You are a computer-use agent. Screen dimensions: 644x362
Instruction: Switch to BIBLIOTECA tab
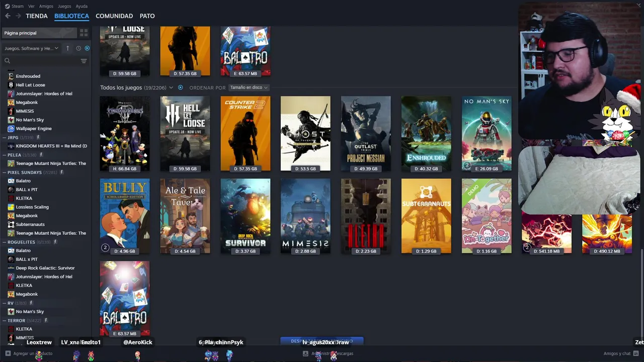coord(71,16)
